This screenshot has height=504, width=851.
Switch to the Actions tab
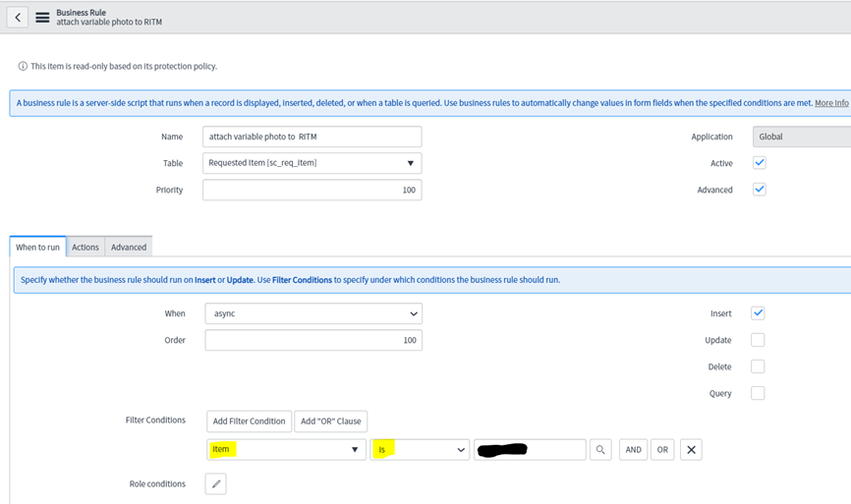85,247
